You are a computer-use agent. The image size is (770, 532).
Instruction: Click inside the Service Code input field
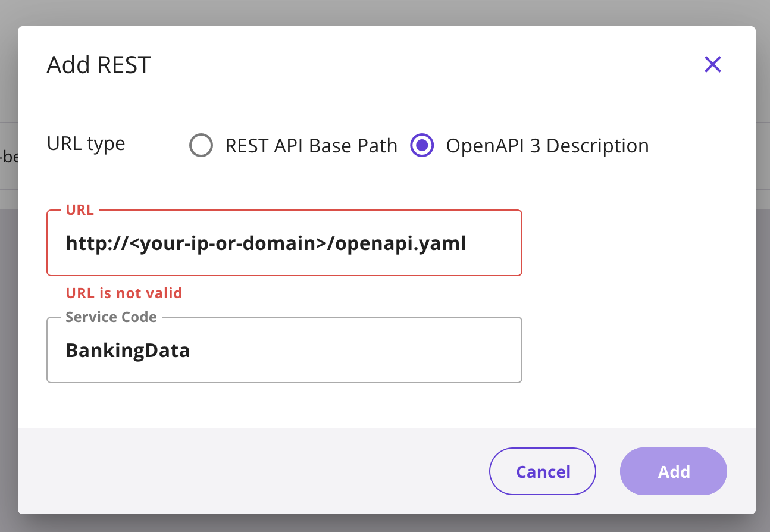(x=284, y=350)
